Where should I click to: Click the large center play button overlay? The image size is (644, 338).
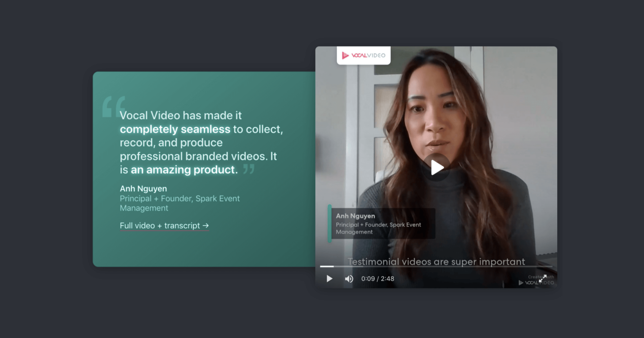[436, 167]
